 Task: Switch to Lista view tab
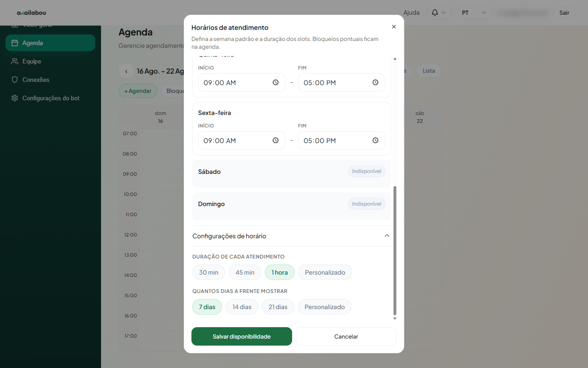[429, 71]
